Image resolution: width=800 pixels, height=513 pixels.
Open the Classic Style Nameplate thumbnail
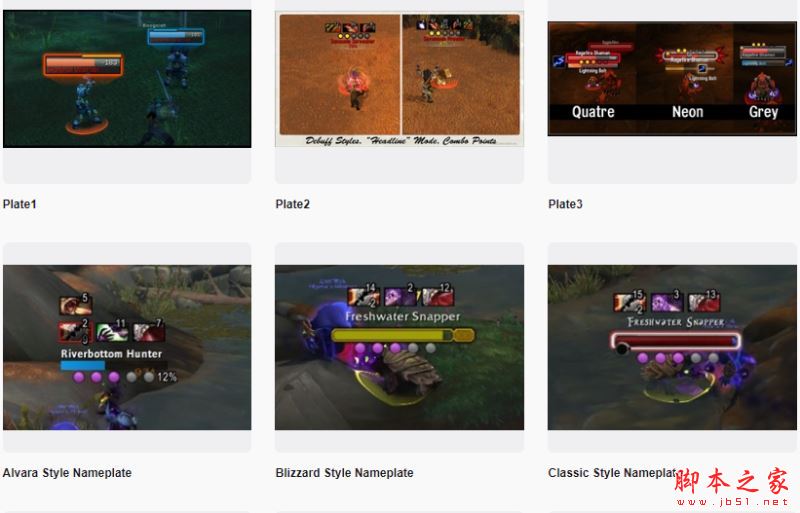(x=672, y=347)
